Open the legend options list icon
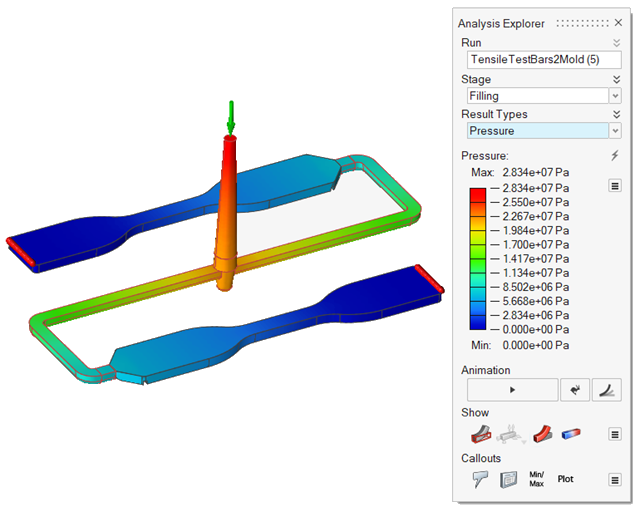Viewport: 640px width, 512px height. (x=615, y=186)
